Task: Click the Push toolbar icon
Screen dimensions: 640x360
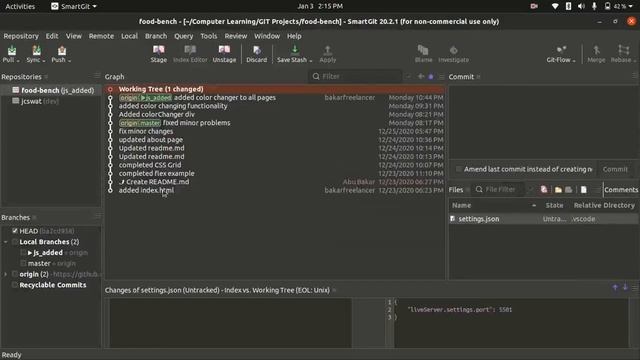Action: (x=62, y=51)
